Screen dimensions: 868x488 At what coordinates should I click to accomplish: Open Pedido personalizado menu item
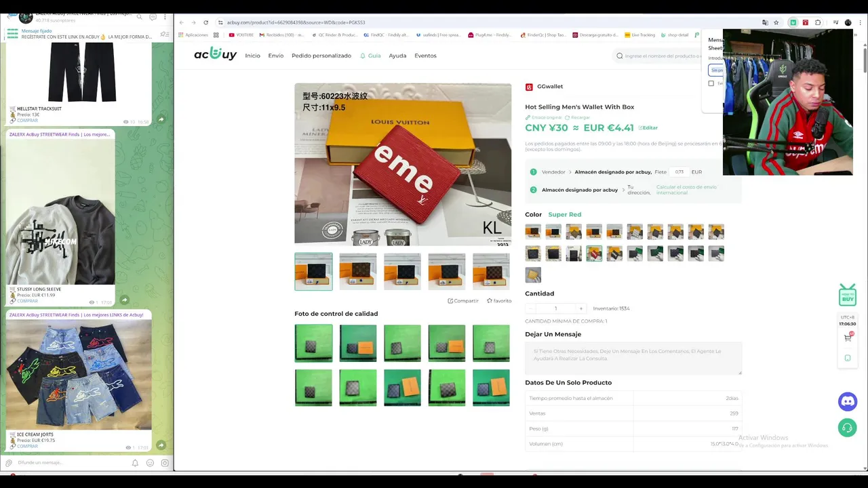(x=321, y=56)
